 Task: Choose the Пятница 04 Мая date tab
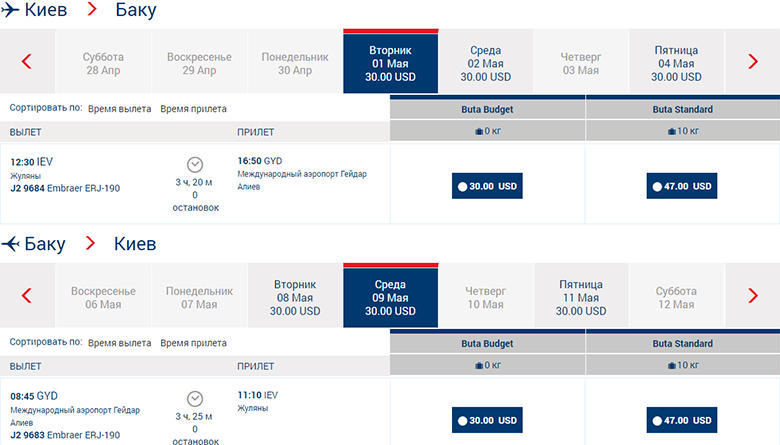[x=676, y=63]
